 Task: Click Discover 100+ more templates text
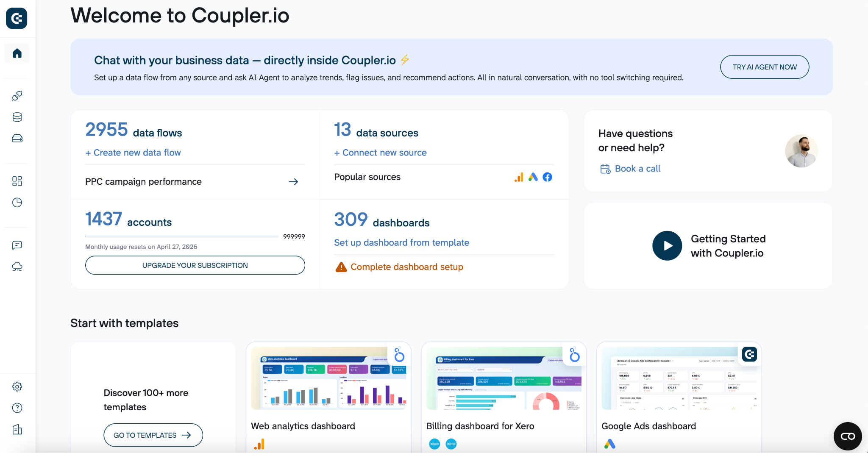[x=146, y=400]
